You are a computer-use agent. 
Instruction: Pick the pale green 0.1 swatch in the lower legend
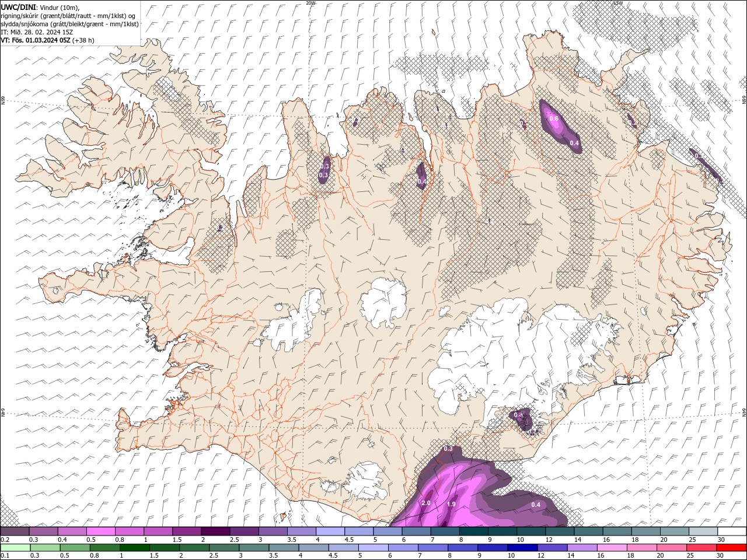coord(15,547)
